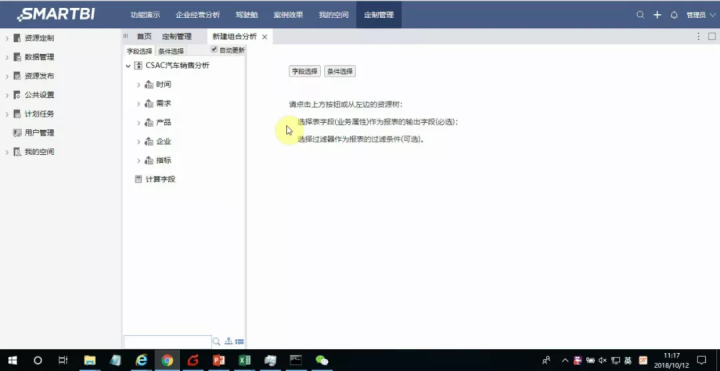
Task: Select the 定制管理 top menu
Action: click(379, 15)
